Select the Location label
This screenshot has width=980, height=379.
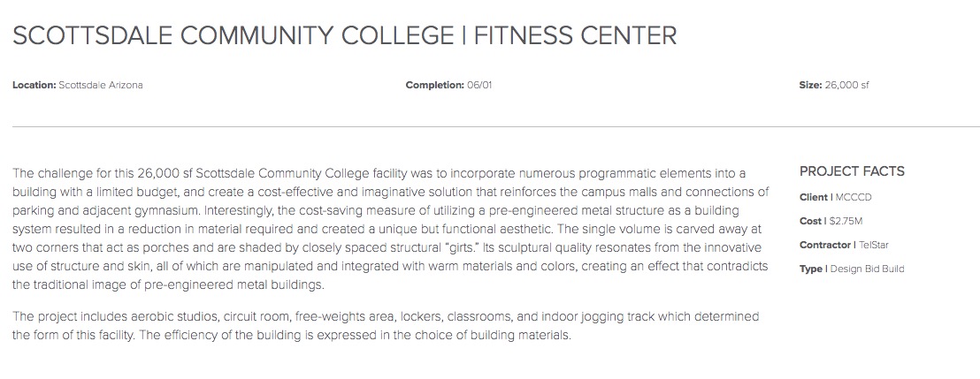tap(34, 85)
